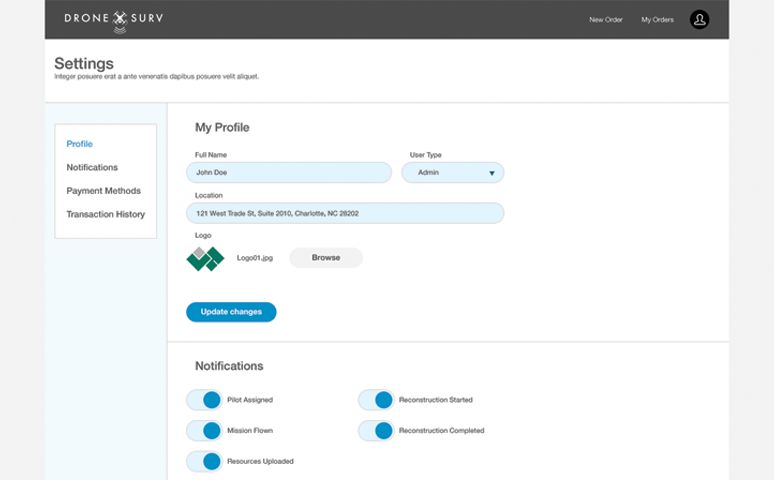This screenshot has width=774, height=480.
Task: Click the User Type dropdown arrow
Action: pos(492,173)
